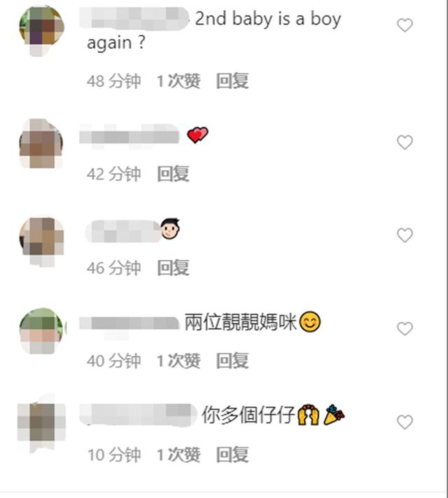View likes on the 10 分钟 comment
This screenshot has height=498, width=448.
[x=178, y=454]
